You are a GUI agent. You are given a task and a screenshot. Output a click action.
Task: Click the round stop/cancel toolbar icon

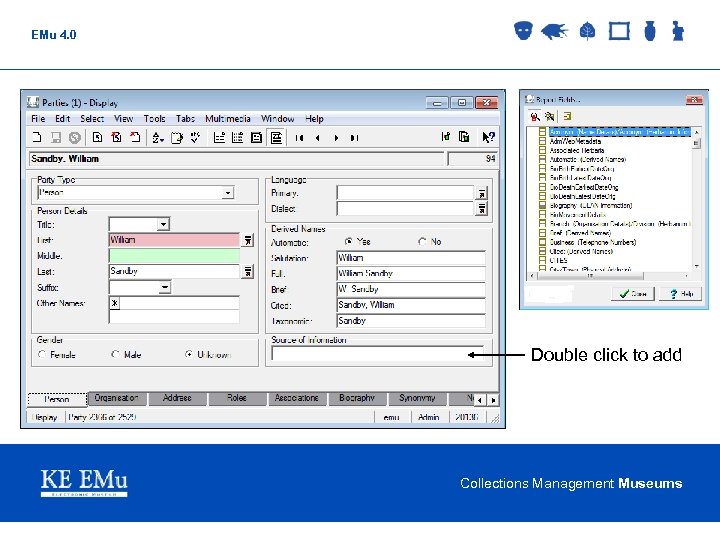(x=74, y=137)
